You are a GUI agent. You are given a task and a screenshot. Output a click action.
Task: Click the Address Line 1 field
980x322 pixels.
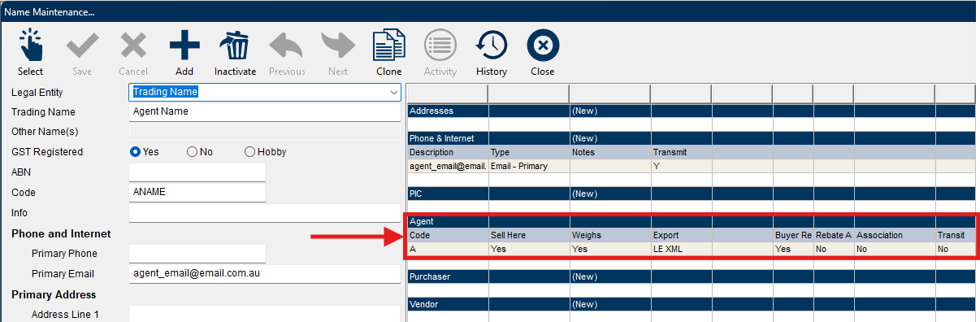(264, 314)
